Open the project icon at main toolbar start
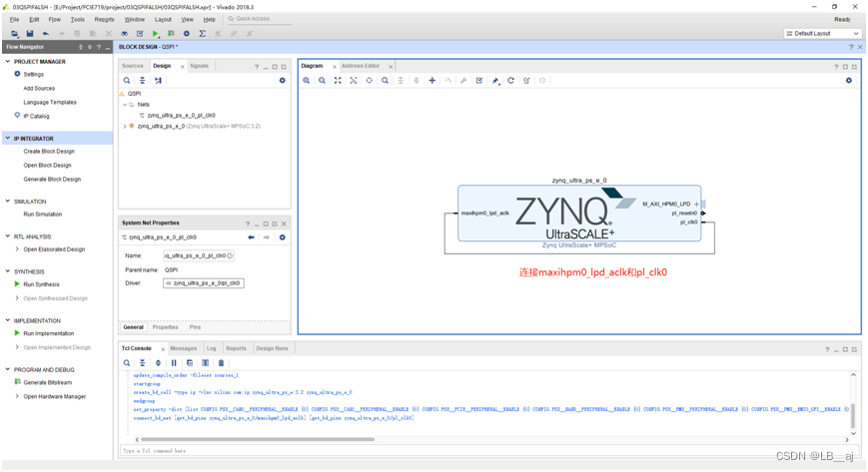 [x=14, y=34]
